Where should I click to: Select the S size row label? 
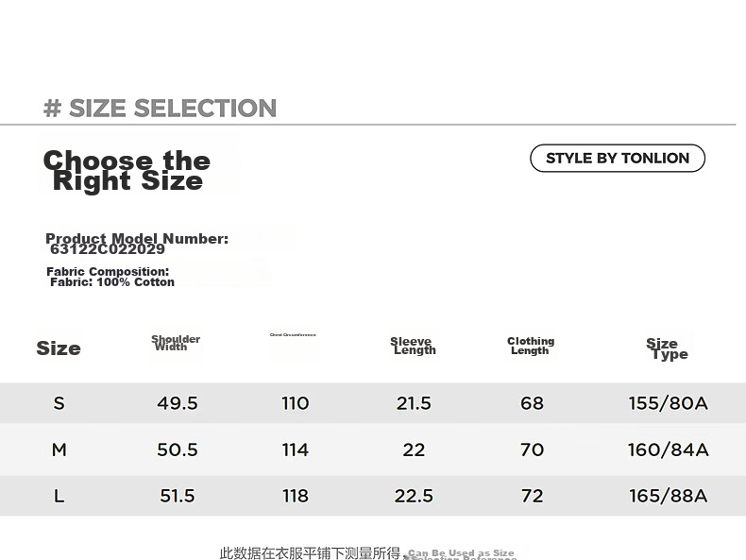tap(59, 403)
